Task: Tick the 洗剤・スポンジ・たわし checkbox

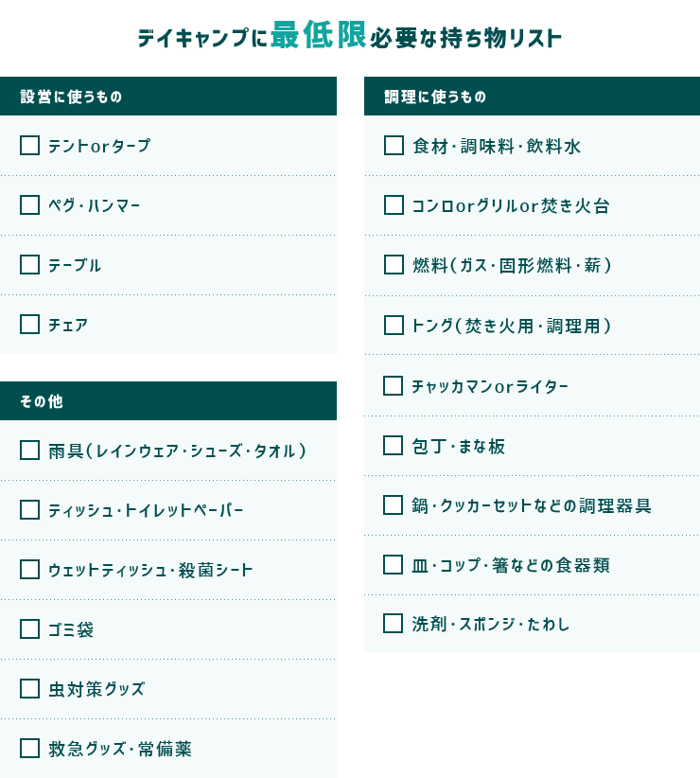Action: click(394, 623)
